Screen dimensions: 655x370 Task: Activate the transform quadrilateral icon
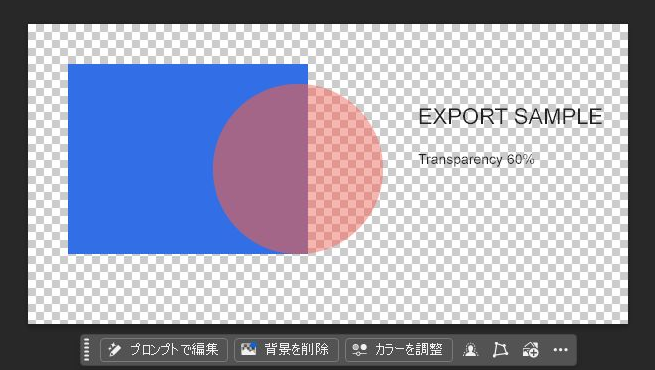tap(500, 350)
